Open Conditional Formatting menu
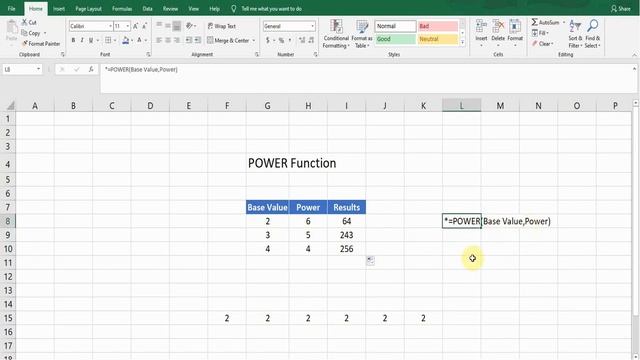 (336, 34)
